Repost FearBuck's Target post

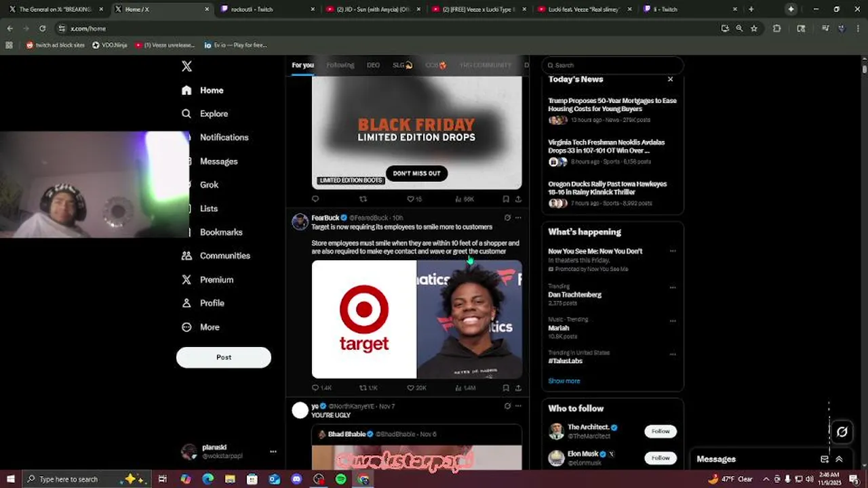click(x=368, y=388)
